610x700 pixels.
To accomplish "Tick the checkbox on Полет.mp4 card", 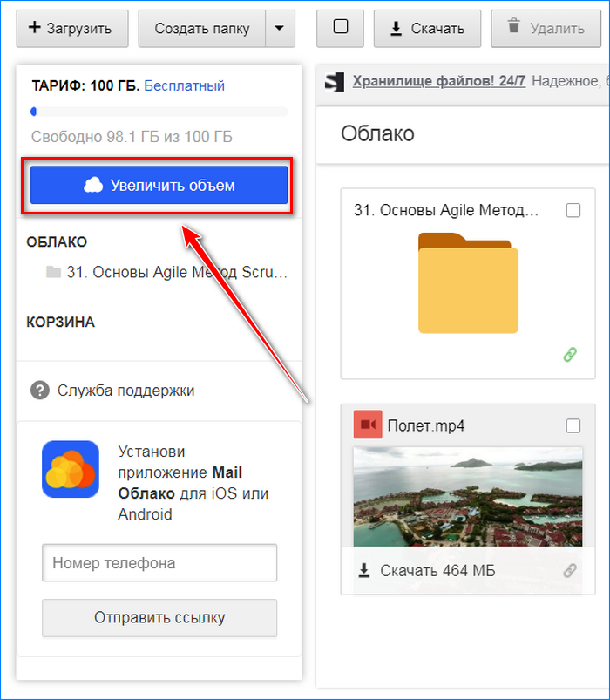I will 573,426.
